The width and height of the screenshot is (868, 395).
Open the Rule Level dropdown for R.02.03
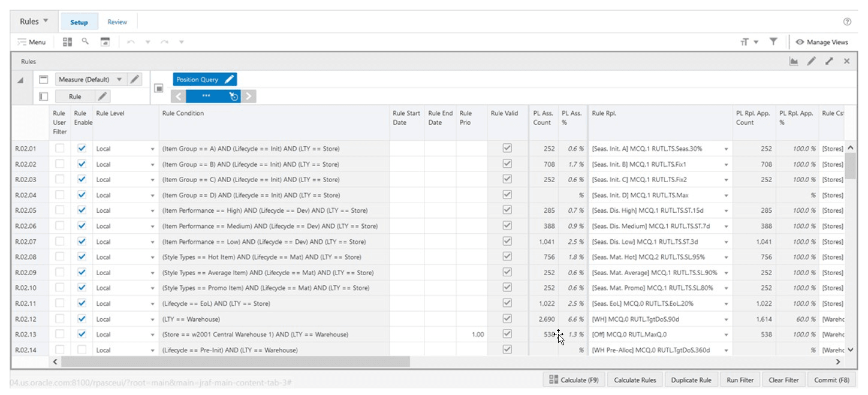153,180
